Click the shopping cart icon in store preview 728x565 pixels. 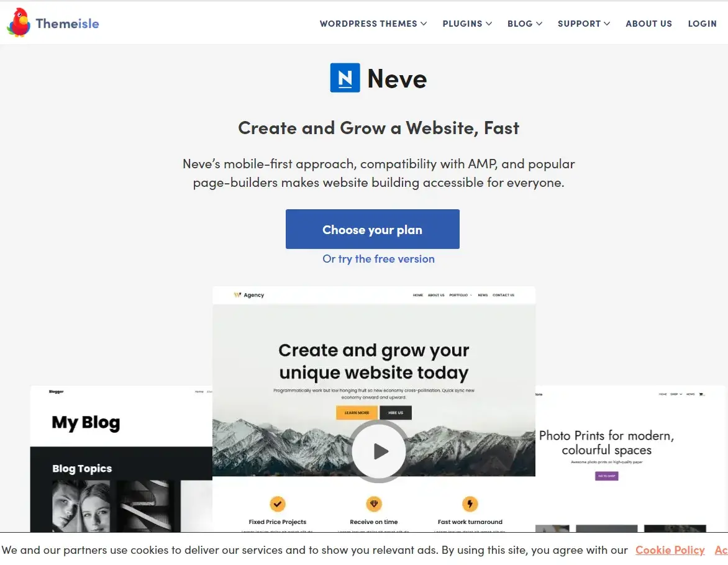pos(702,394)
